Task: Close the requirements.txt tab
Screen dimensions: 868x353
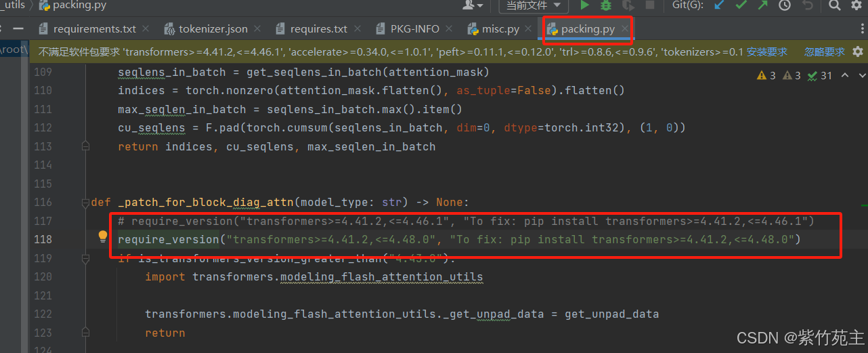Action: (x=146, y=29)
